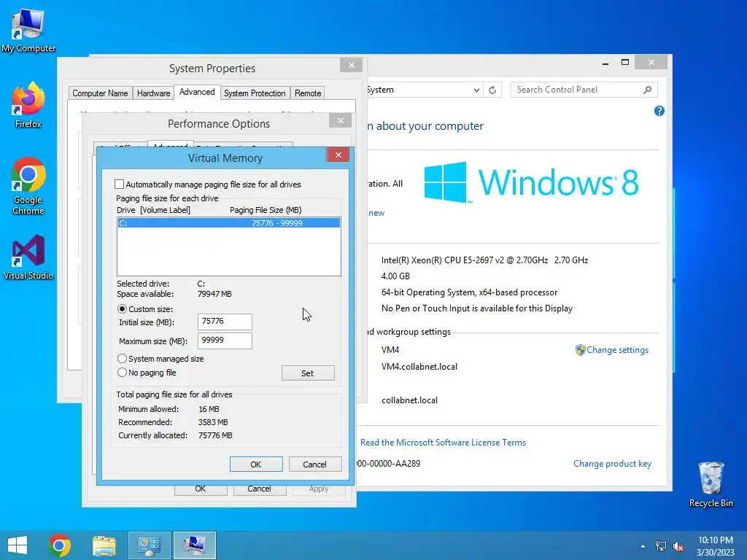Close the Performance Options dialog

point(340,120)
